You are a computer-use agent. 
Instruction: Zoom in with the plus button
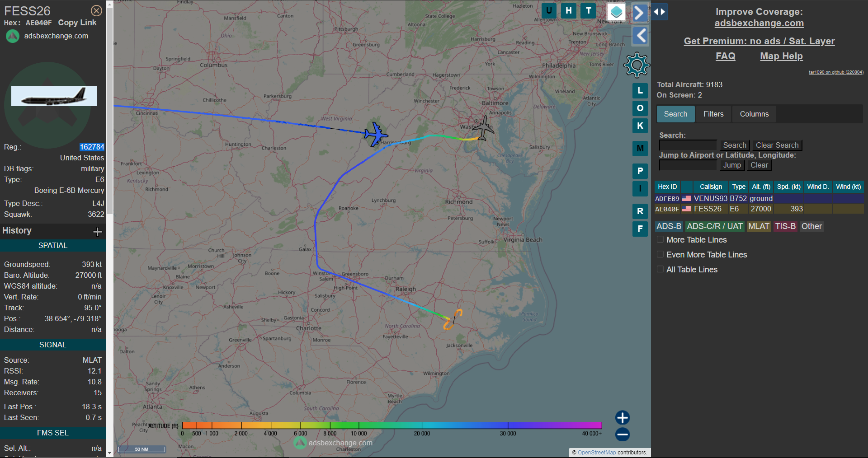click(623, 417)
